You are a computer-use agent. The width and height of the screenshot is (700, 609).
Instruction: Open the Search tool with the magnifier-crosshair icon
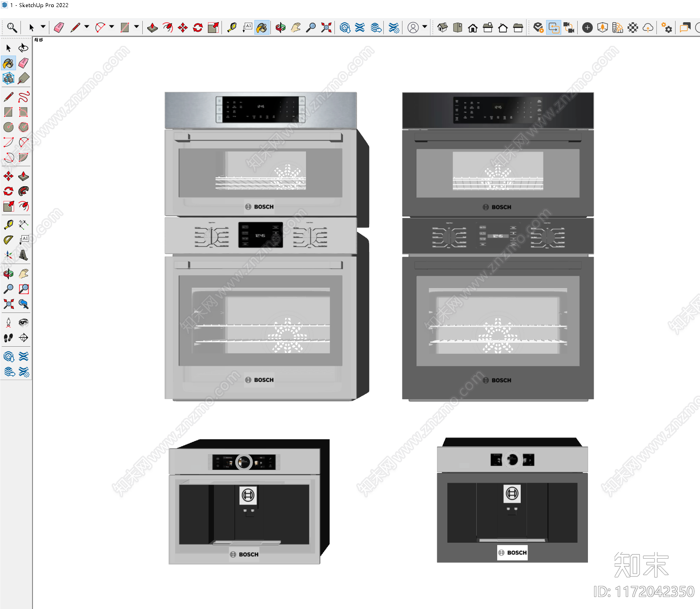pyautogui.click(x=12, y=28)
